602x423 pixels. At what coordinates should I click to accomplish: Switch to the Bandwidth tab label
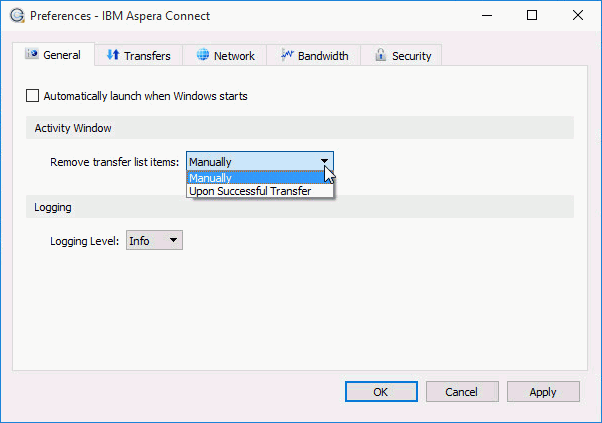click(x=323, y=56)
